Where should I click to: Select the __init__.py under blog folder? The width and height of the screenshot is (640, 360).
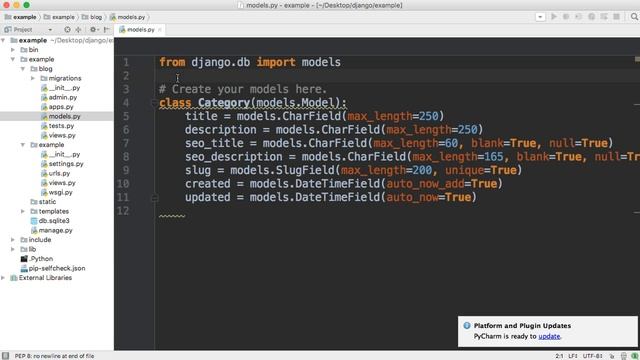click(60, 88)
